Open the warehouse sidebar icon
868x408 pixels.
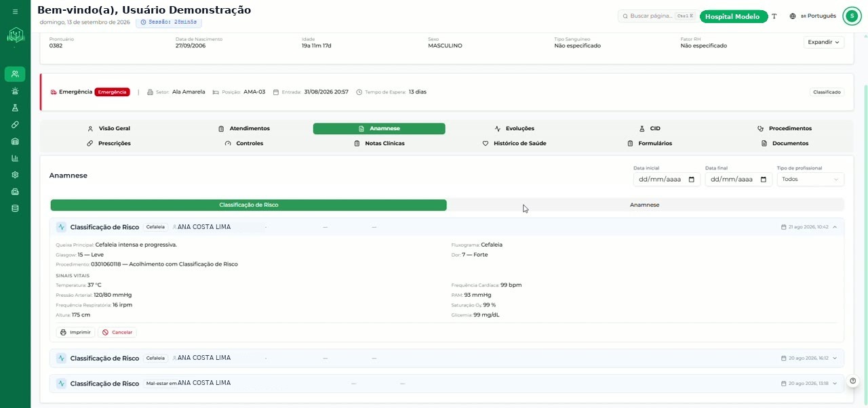(15, 141)
